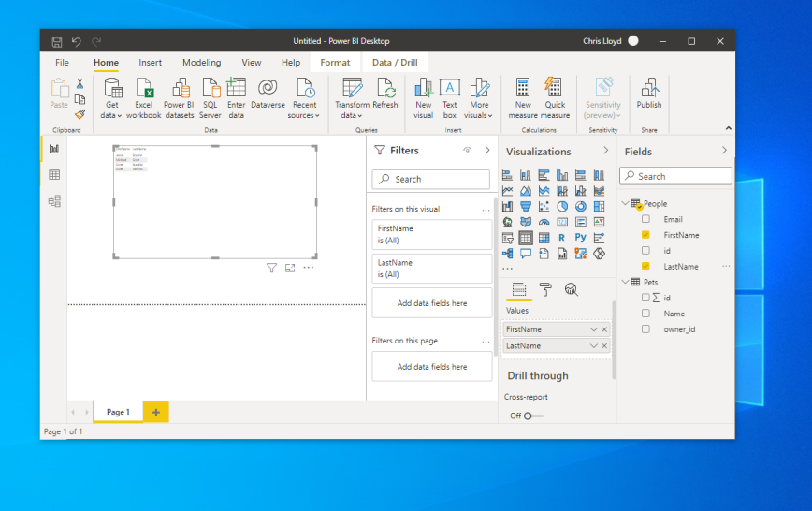Switch to Report view in left sidebar
Screen dimensions: 812x511
pos(54,149)
